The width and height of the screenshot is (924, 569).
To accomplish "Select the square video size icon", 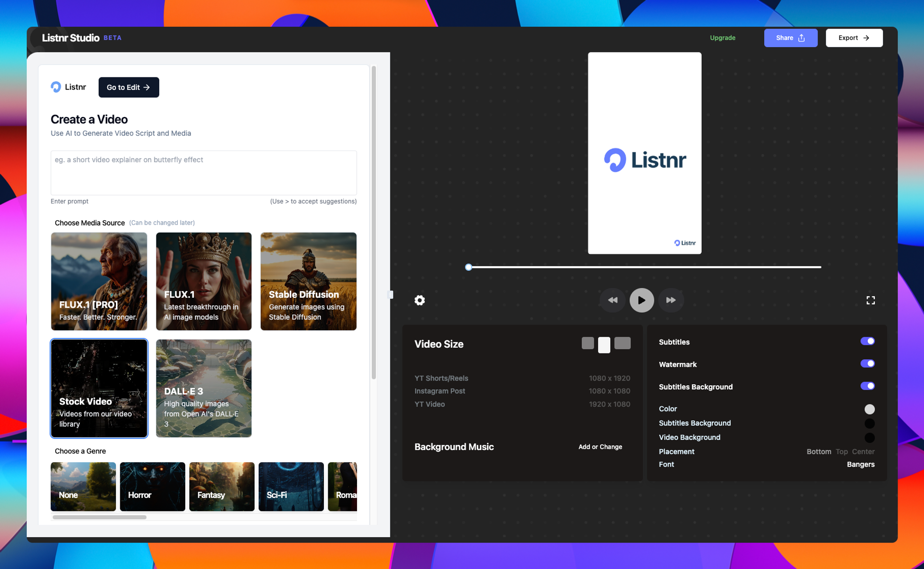I will [587, 343].
